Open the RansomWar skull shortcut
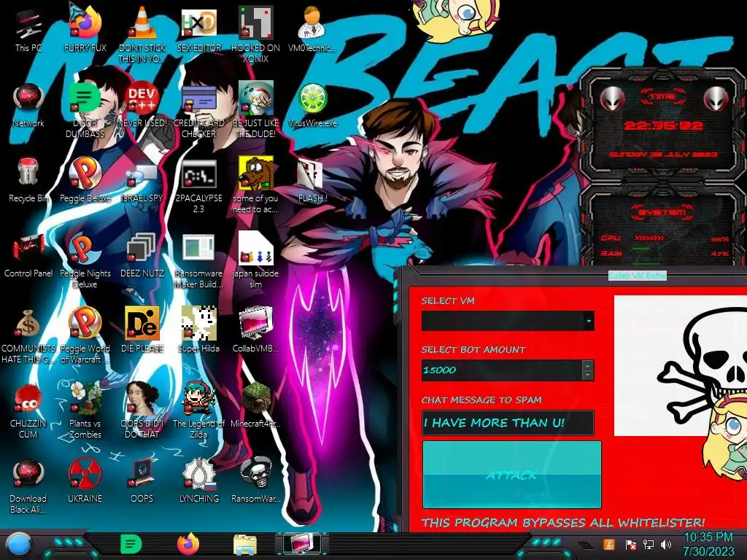This screenshot has width=747, height=560. 256,481
